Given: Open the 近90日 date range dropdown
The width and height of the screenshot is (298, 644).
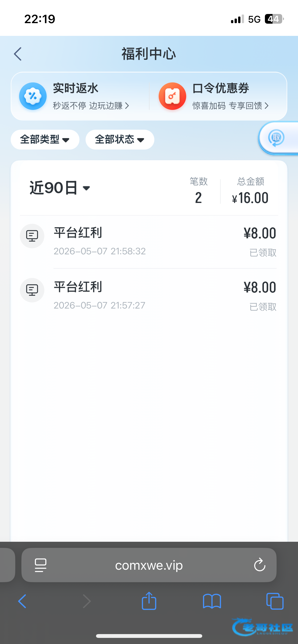Looking at the screenshot, I should (60, 188).
